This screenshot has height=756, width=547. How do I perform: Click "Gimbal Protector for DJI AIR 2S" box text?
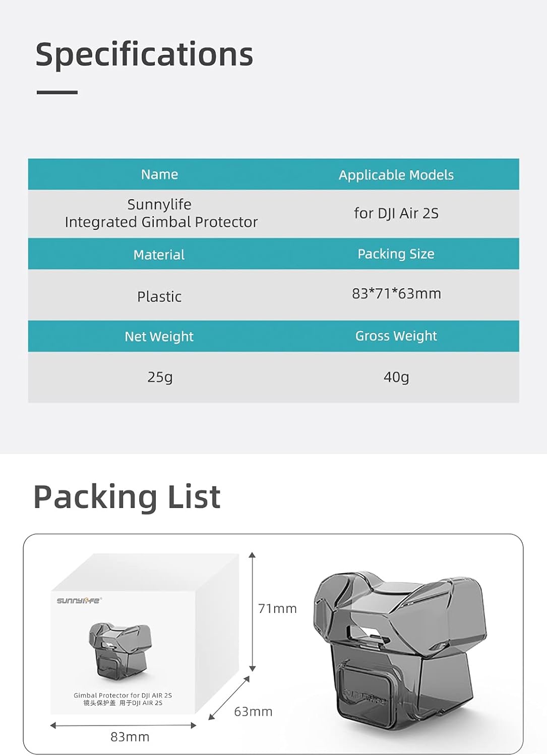point(123,696)
